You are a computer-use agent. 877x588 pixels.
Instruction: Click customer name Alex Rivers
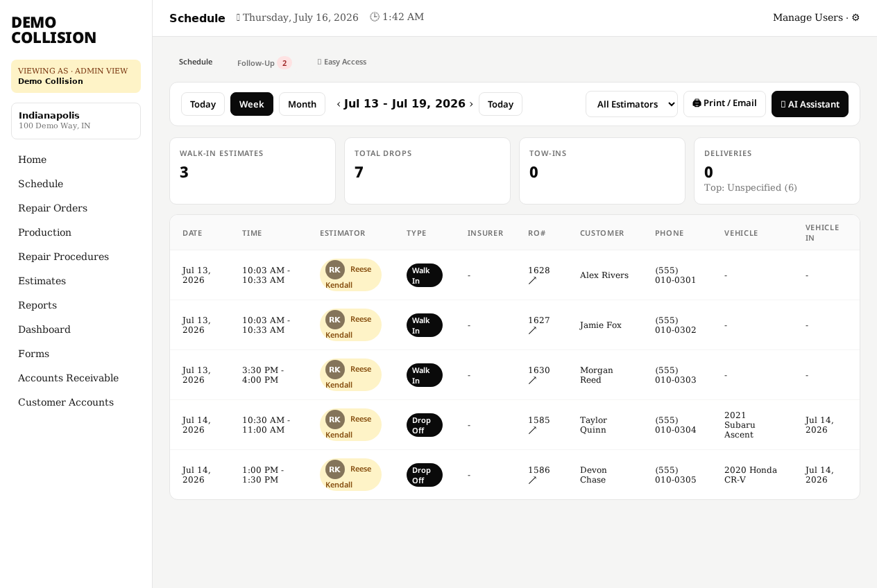tap(604, 275)
